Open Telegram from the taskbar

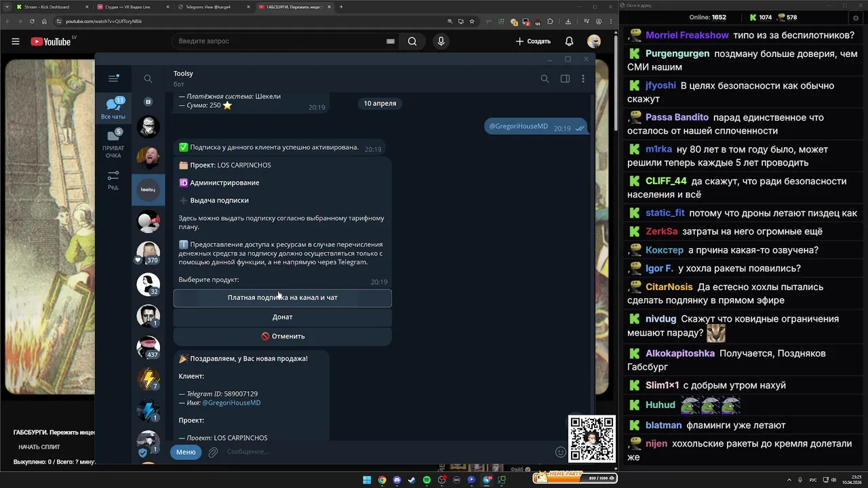[487, 480]
